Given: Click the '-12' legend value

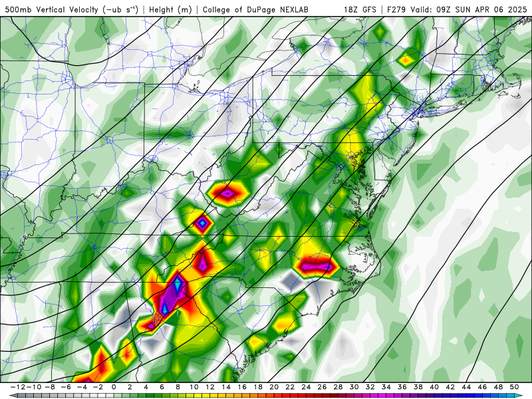Looking at the screenshot, I should [17, 387].
